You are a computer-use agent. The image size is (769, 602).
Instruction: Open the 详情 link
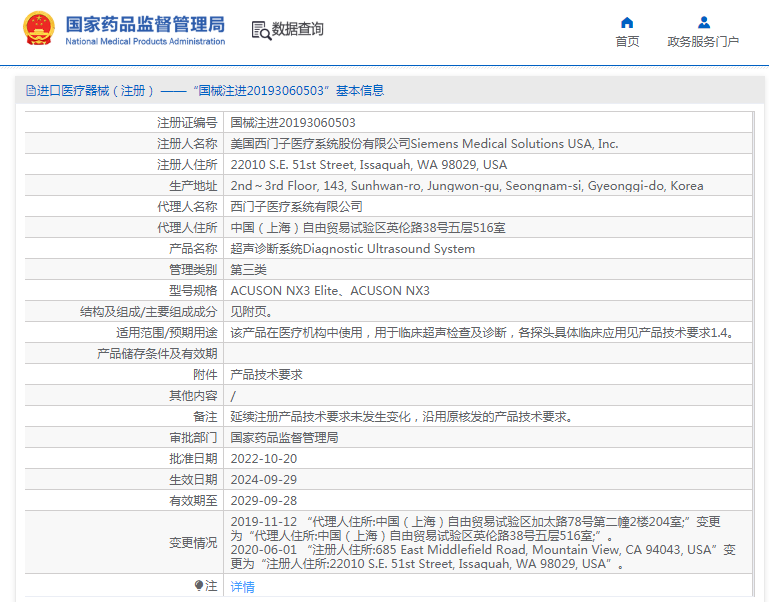(242, 586)
